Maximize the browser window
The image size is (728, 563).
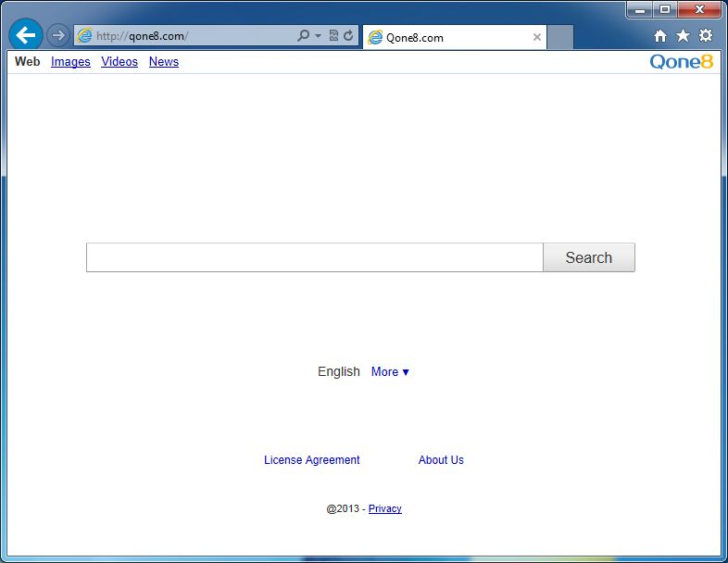tap(665, 9)
